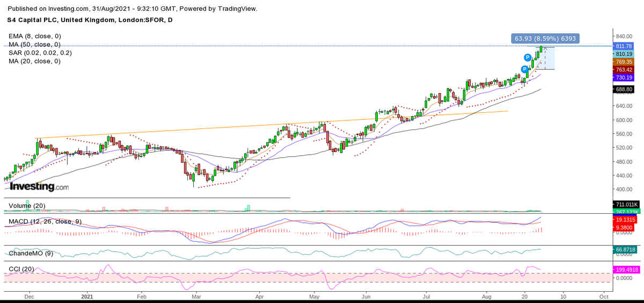
Task: Click the May label on the time axis
Action: [314, 296]
